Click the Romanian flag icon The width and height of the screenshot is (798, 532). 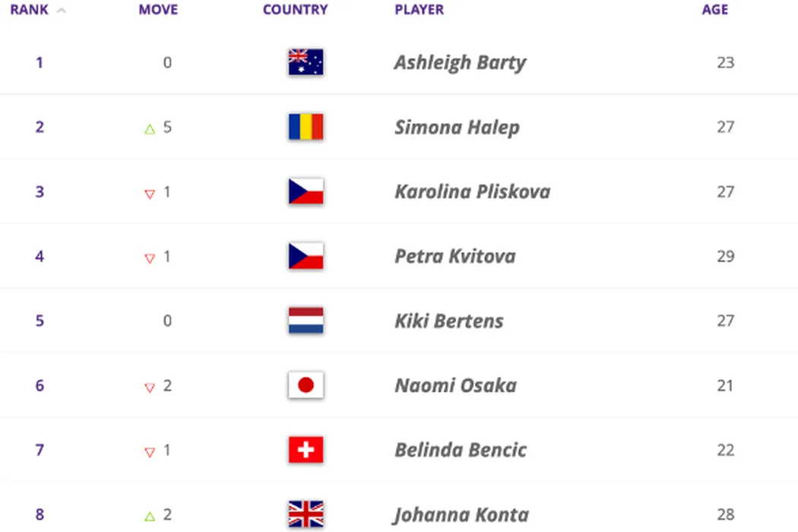tap(306, 127)
